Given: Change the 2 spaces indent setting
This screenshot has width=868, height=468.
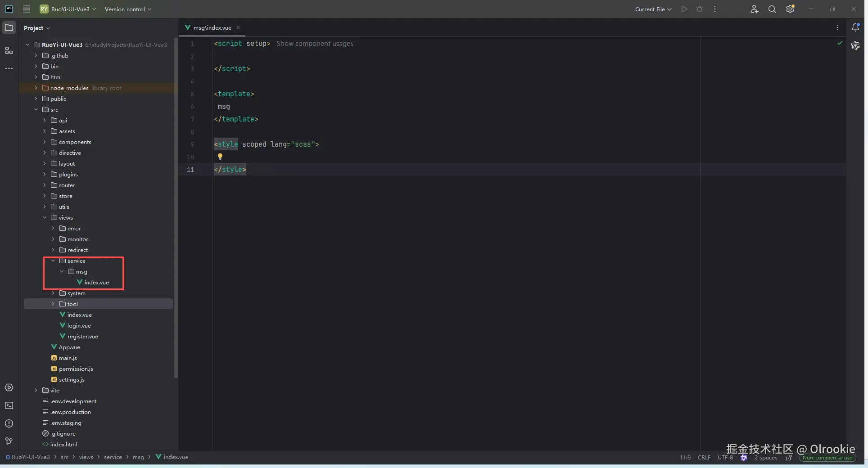Looking at the screenshot, I should coord(766,458).
